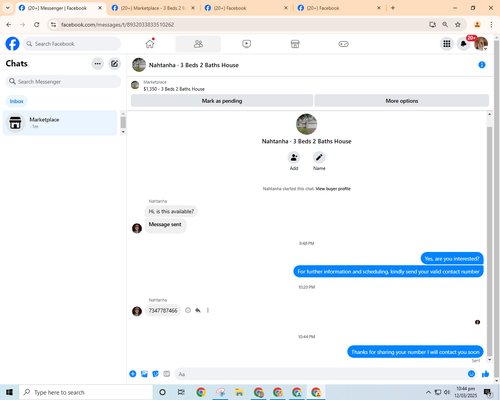React to the 7347787466 message with emoji icon
This screenshot has height=400, width=500.
pos(188,310)
